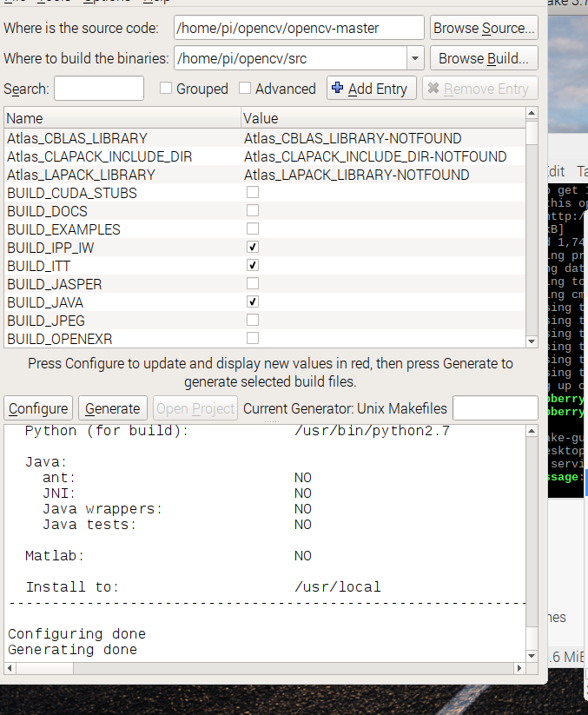Enable the BUILD_JASPER checkbox

point(253,283)
